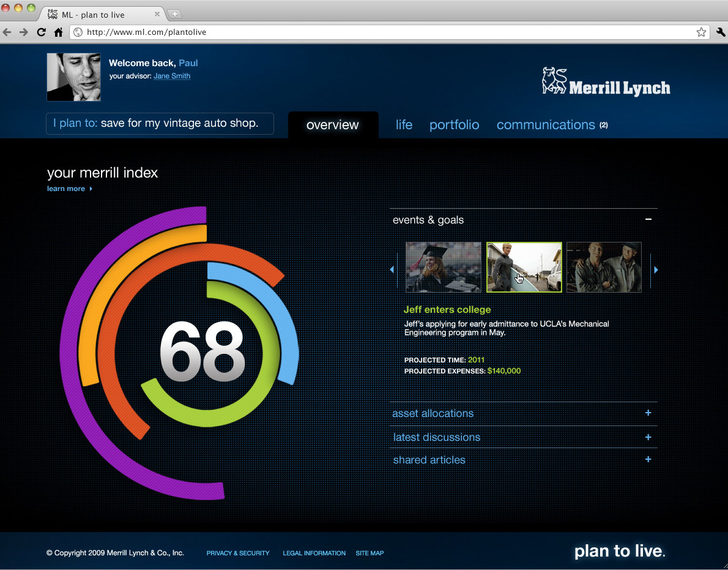Switch to the overview tab
Screen dimensions: 728x570
click(x=333, y=124)
